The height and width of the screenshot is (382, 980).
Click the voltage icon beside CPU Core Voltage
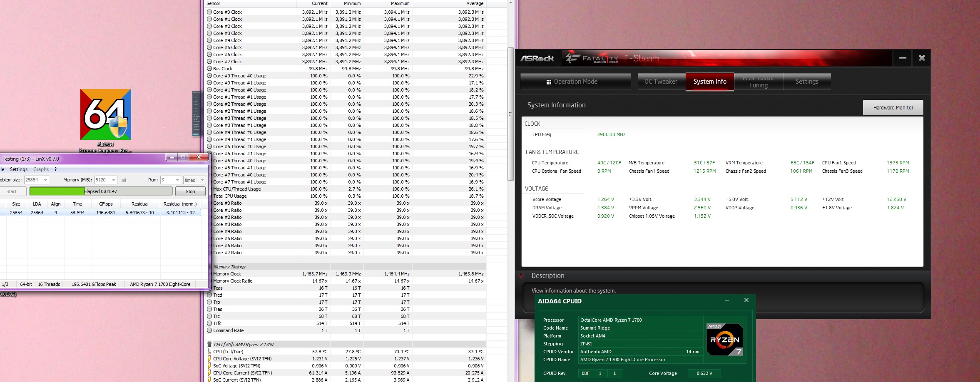209,359
